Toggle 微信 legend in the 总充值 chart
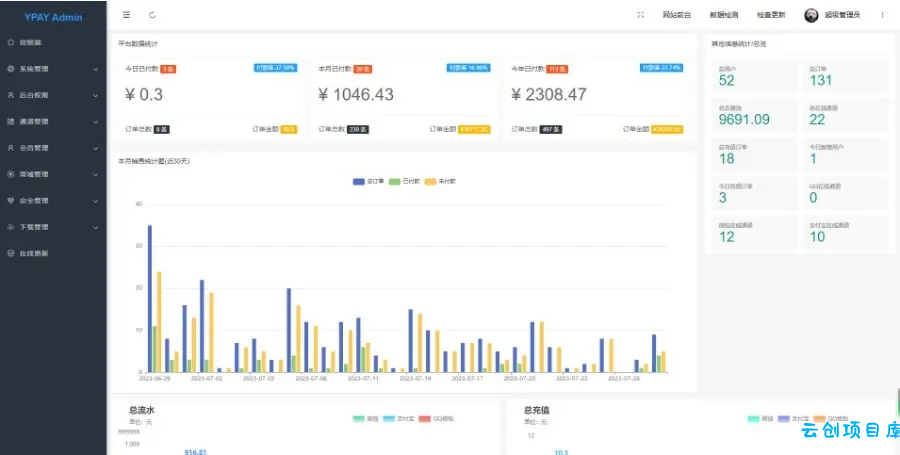Viewport: 900px width, 455px height. (x=761, y=419)
